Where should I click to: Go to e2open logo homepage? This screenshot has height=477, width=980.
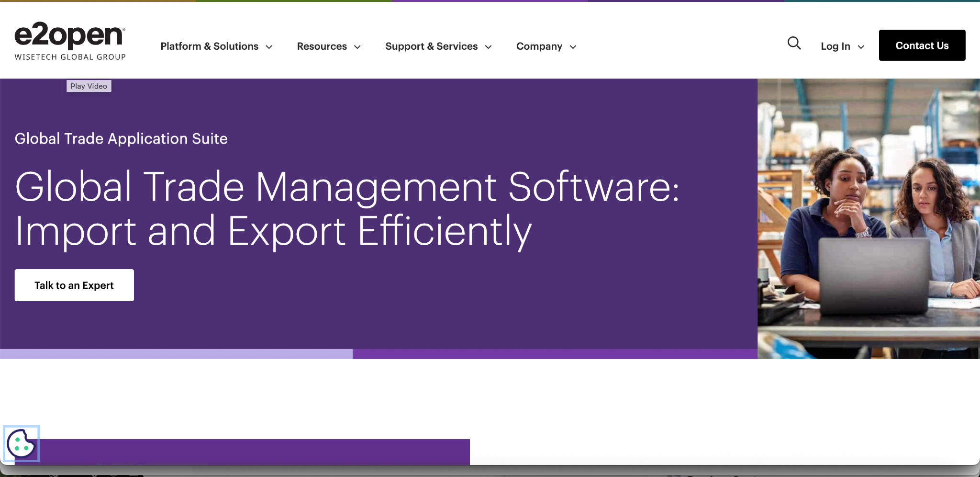(x=70, y=41)
